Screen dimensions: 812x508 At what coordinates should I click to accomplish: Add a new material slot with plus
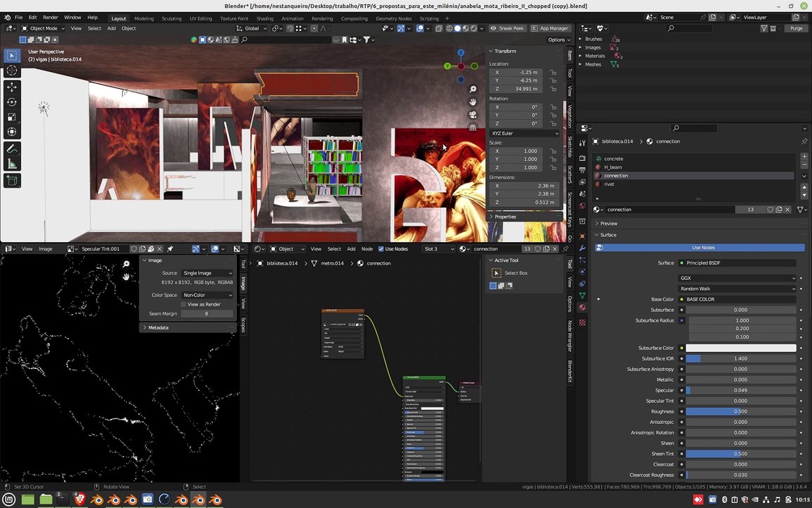pyautogui.click(x=804, y=157)
